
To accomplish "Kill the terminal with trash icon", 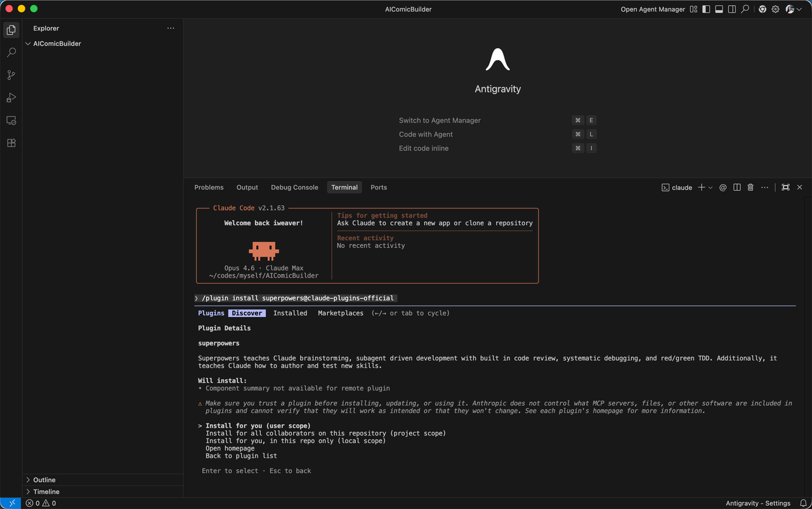I will (750, 188).
